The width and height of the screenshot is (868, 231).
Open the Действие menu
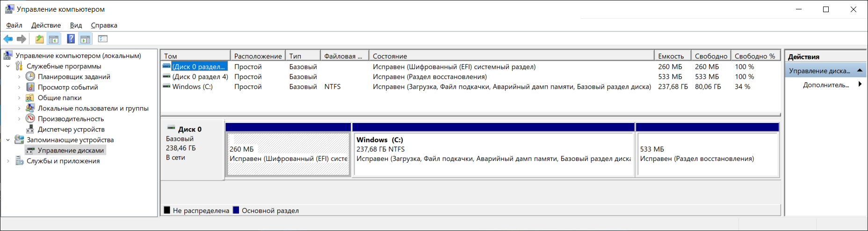pos(46,25)
